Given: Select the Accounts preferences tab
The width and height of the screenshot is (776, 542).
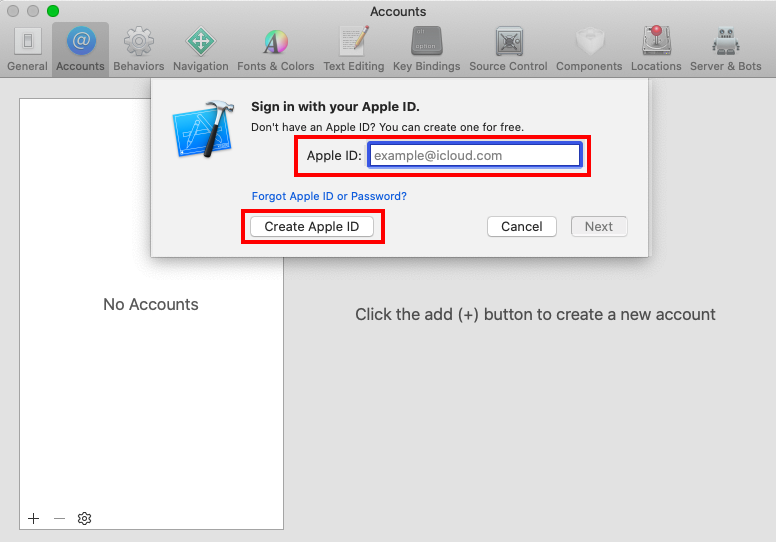Looking at the screenshot, I should [x=81, y=49].
